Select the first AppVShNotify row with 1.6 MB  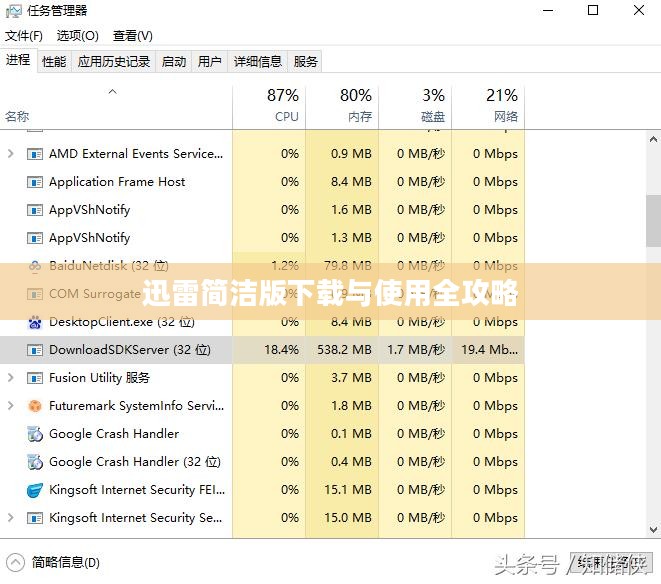point(262,210)
